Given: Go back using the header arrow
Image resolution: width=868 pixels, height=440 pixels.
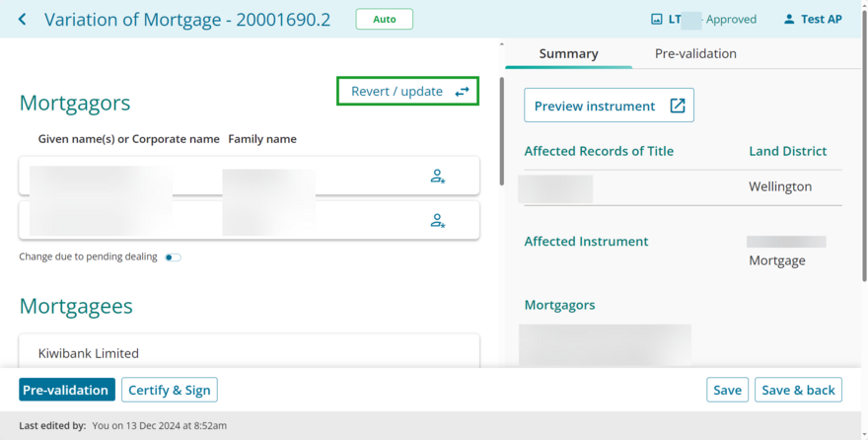Looking at the screenshot, I should [22, 20].
